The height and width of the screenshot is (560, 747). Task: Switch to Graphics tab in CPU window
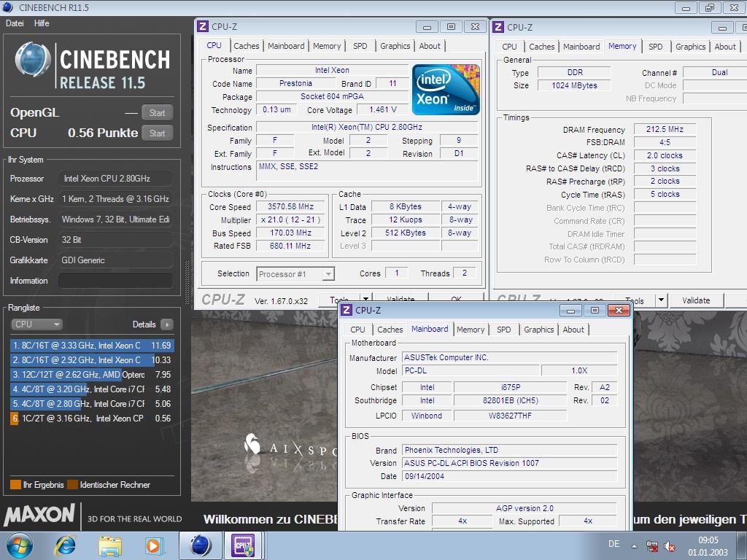tap(395, 46)
